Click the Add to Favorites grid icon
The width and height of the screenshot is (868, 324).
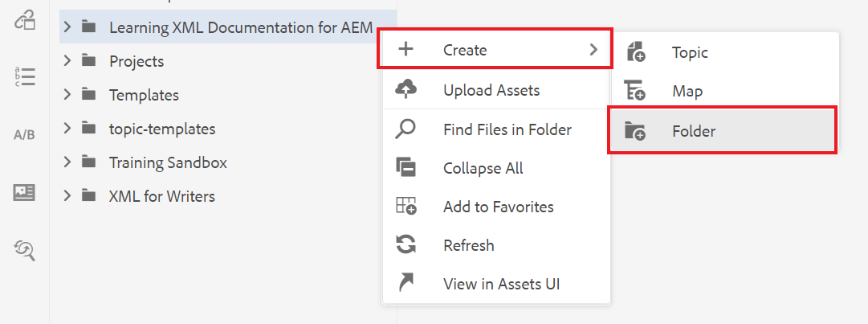pos(406,207)
